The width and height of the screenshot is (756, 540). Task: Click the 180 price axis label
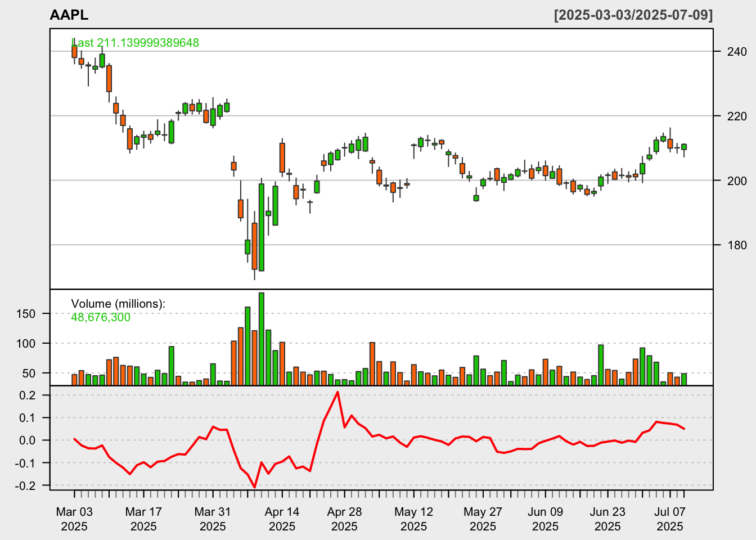737,245
